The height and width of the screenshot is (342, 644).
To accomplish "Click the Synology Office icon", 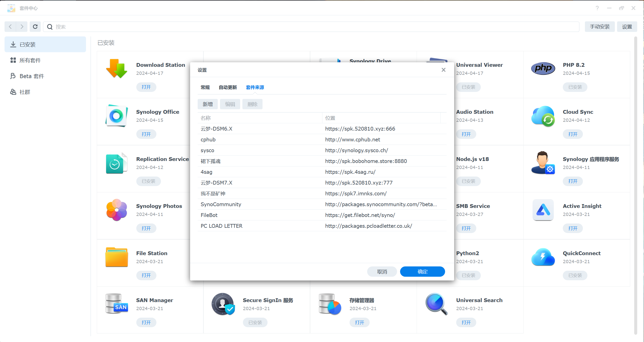I will (x=117, y=116).
